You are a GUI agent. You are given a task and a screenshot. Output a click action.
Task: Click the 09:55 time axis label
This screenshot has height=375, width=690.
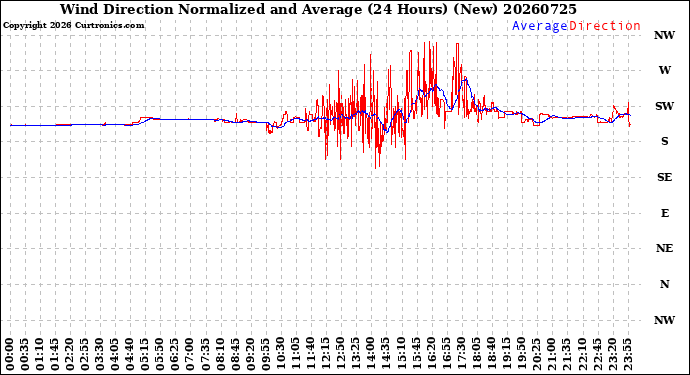tap(265, 354)
